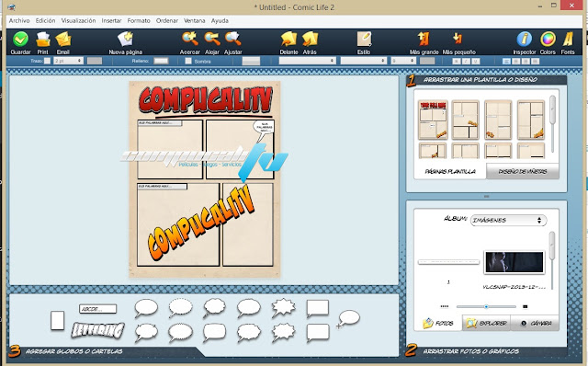Select the Lettering text element
The width and height of the screenshot is (588, 366).
point(98,330)
